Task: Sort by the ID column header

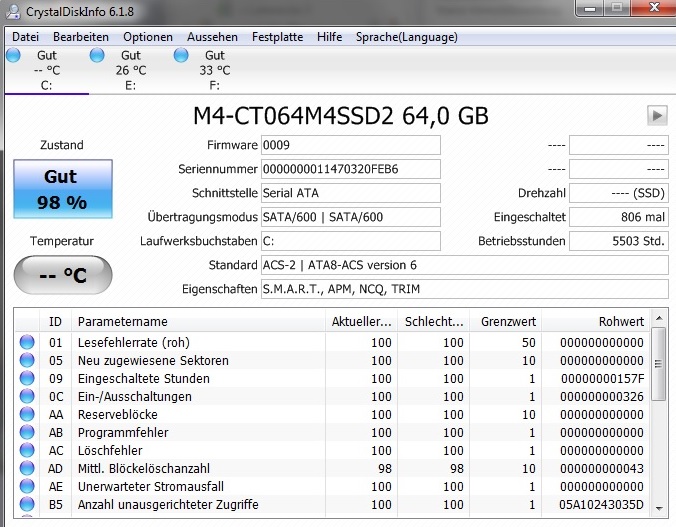Action: tap(55, 322)
